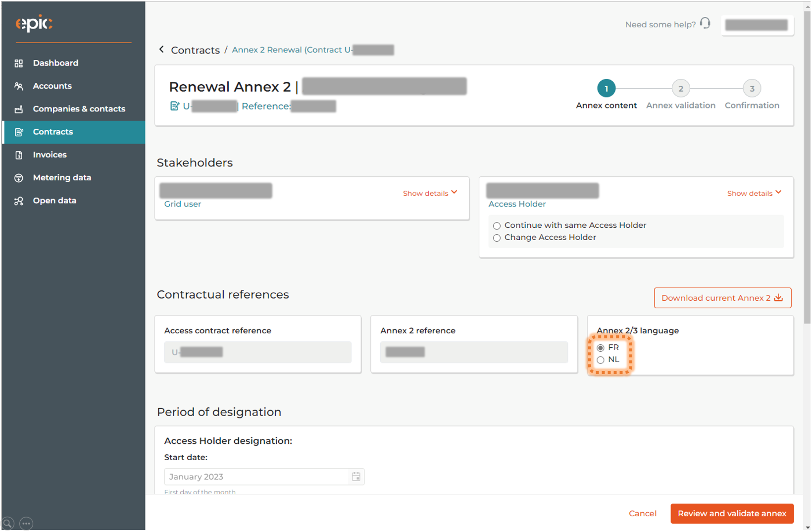812x532 pixels.
Task: Click the Dashboard grid icon
Action: point(19,63)
